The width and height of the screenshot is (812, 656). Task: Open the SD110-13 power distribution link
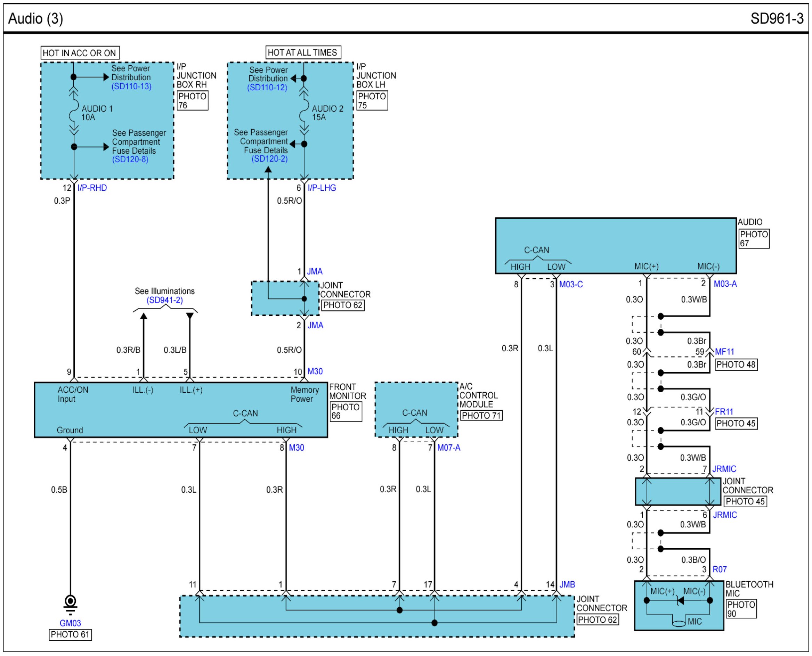tap(131, 87)
